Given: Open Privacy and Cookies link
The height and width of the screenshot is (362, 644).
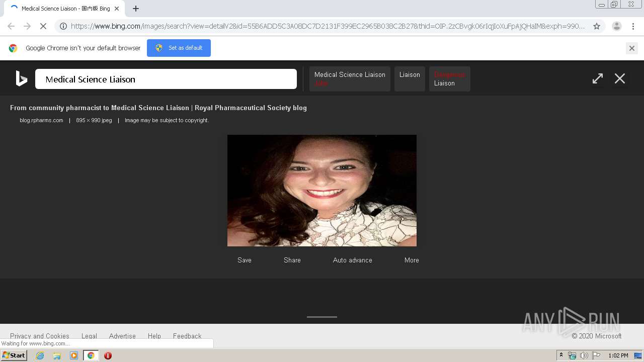Looking at the screenshot, I should tap(40, 336).
